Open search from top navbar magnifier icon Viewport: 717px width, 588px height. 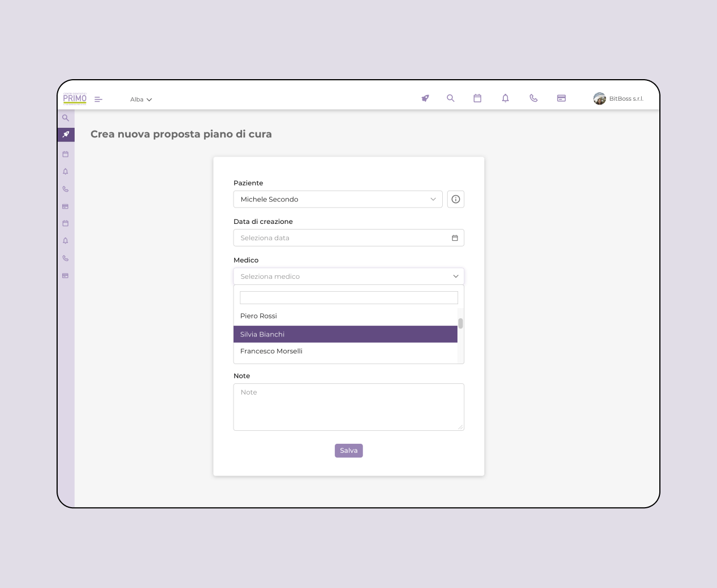pos(451,98)
